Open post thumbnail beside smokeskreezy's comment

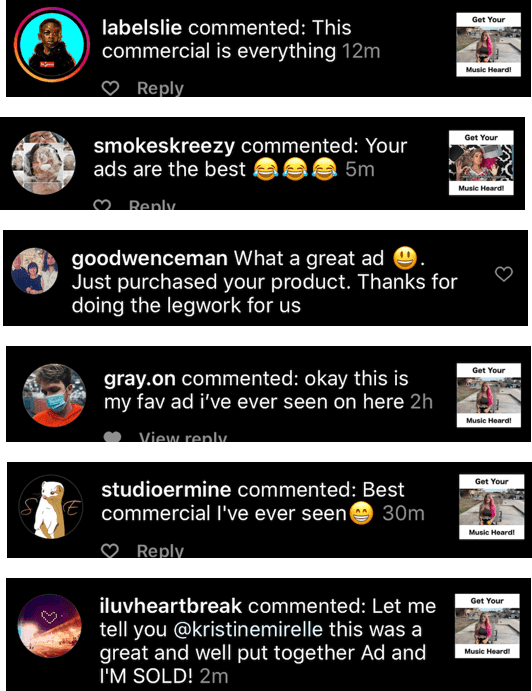(x=481, y=163)
